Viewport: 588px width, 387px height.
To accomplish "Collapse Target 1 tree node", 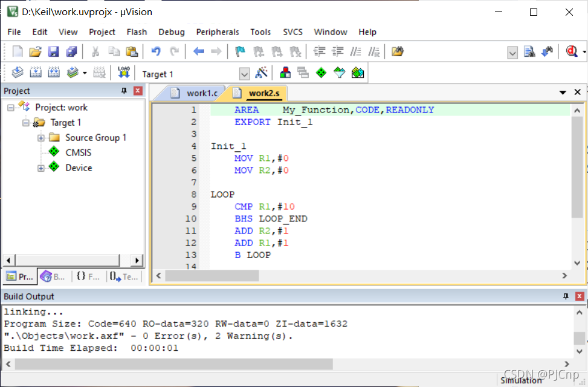I will point(26,123).
